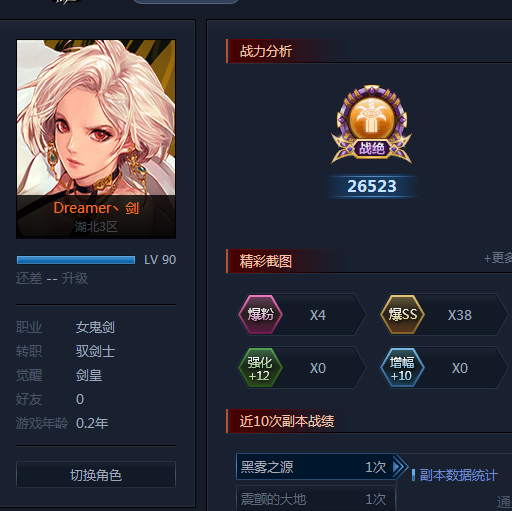Click the 战绝 rank medal badge

pos(372,125)
